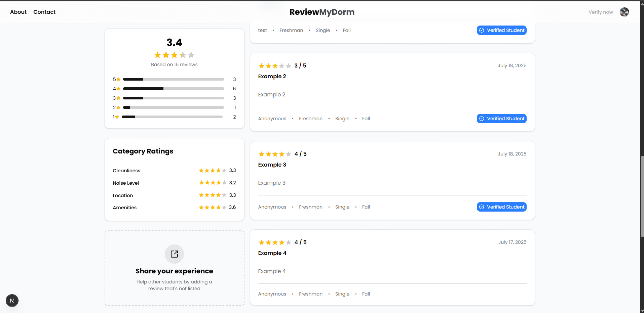This screenshot has width=644, height=313.
Task: Open the user profile avatar
Action: 624,12
